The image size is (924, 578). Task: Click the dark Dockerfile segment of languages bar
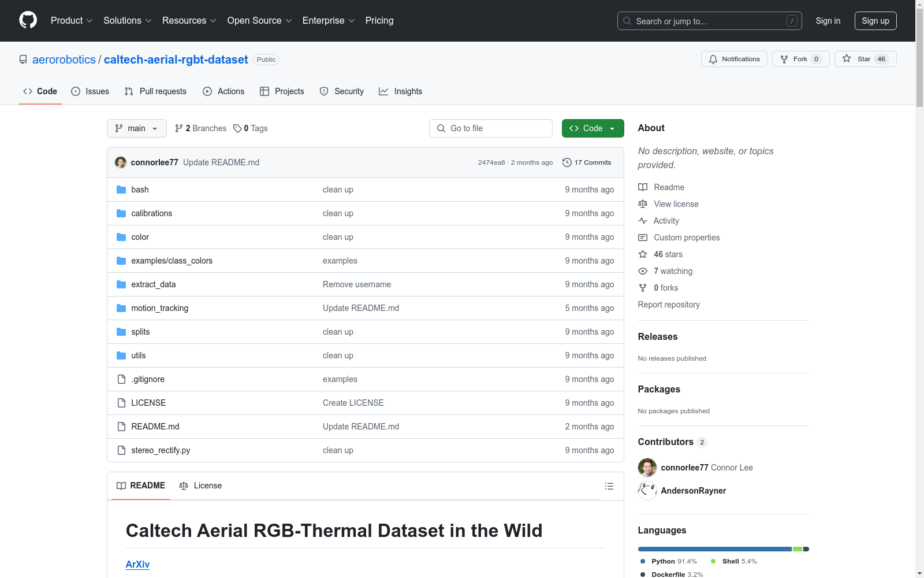click(x=806, y=549)
